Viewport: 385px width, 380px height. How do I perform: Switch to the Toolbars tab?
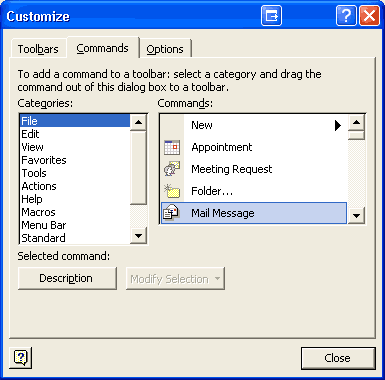click(38, 49)
